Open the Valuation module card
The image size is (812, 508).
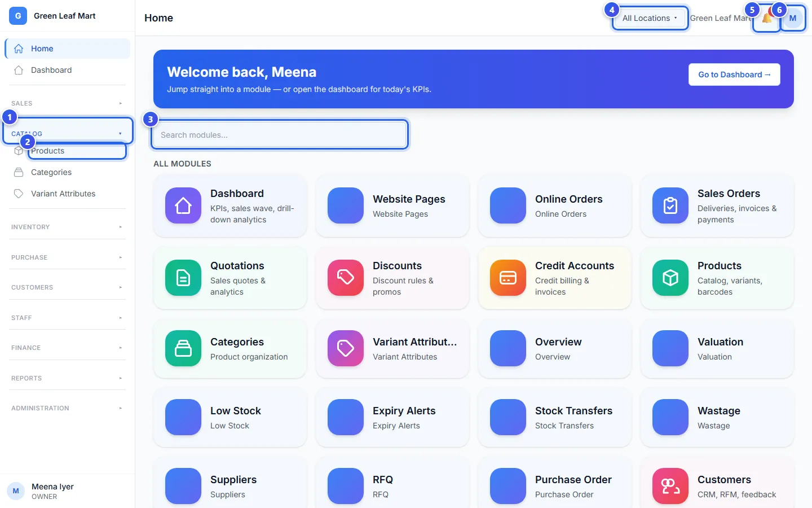click(717, 348)
